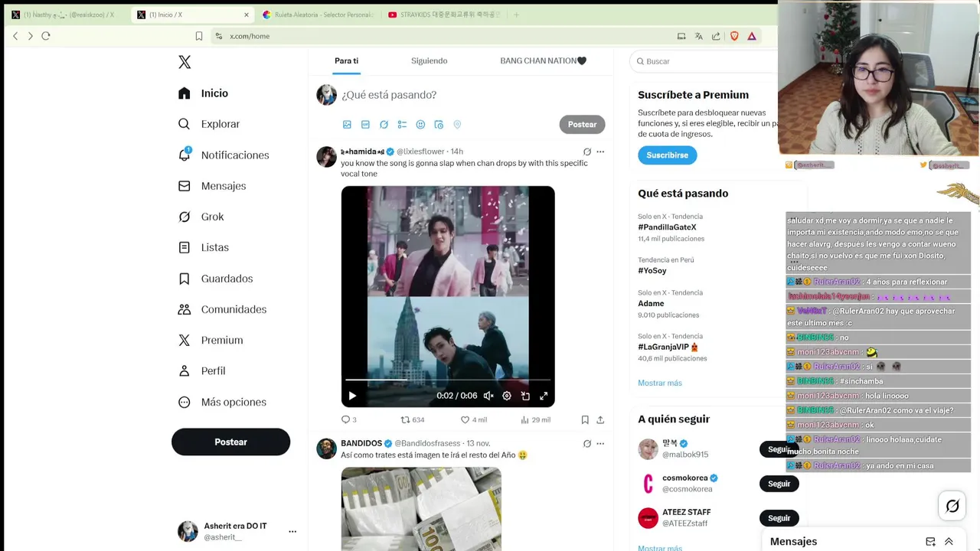Switch to Ruleta Aleatoria browser tab
980x551 pixels.
pyautogui.click(x=318, y=15)
